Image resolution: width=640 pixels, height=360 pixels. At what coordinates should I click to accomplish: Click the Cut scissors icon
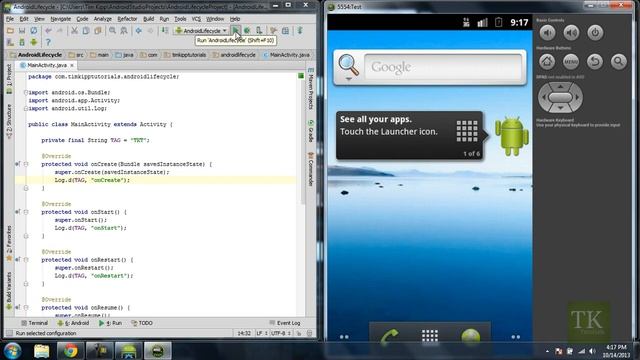[x=74, y=31]
